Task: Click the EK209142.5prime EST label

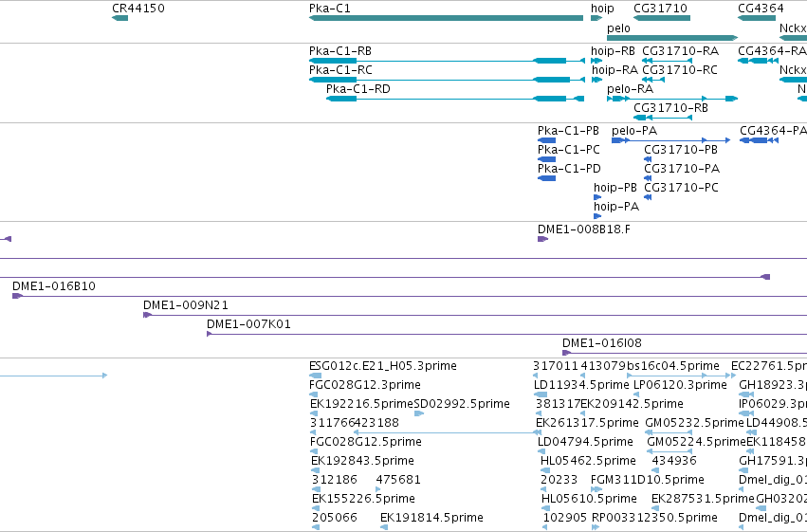Action: [632, 404]
